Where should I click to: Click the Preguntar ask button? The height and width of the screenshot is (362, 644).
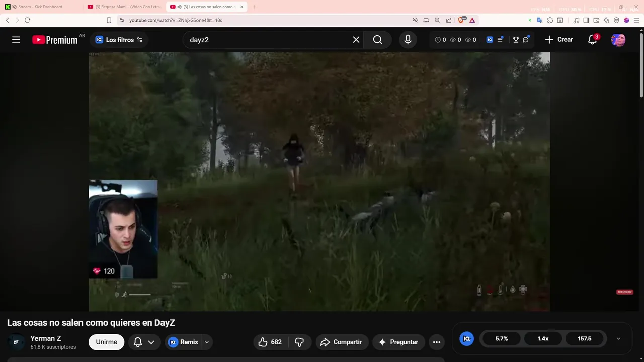398,342
